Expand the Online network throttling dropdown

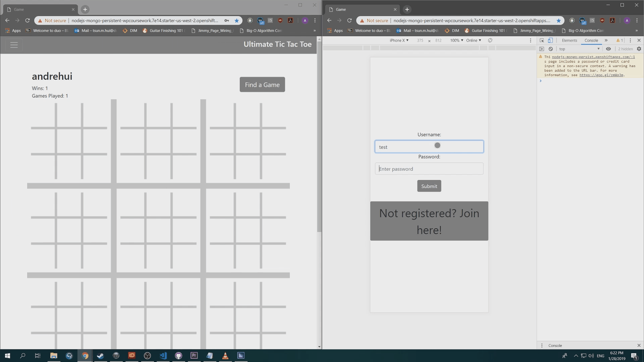(x=473, y=40)
